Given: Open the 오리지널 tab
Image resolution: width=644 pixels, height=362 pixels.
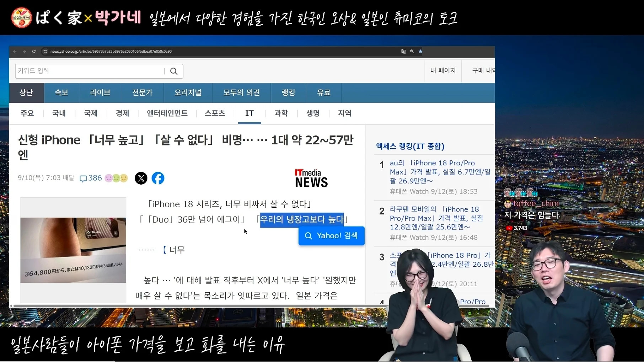Looking at the screenshot, I should [x=188, y=93].
